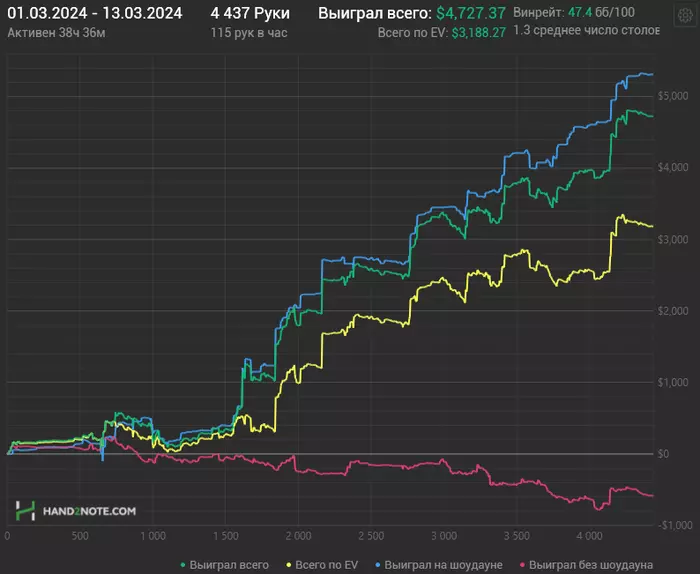Click the '4 437 Руки' hands count
700x574 pixels.
(x=250, y=13)
